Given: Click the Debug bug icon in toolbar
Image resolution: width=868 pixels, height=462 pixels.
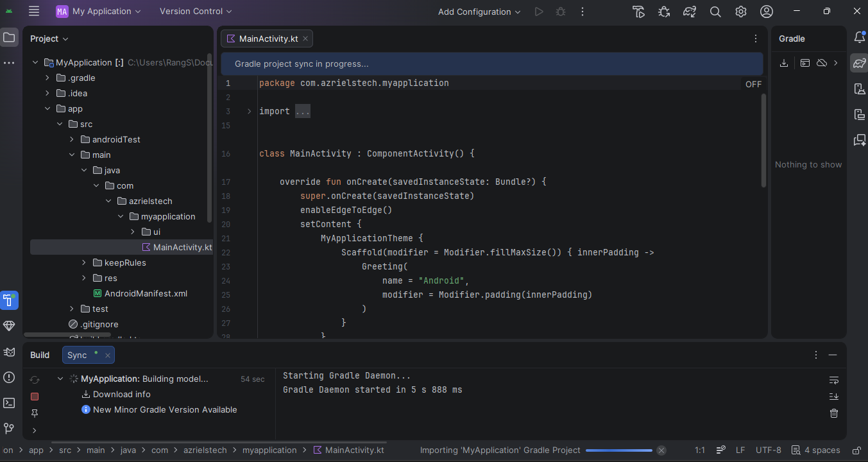Looking at the screenshot, I should (561, 12).
